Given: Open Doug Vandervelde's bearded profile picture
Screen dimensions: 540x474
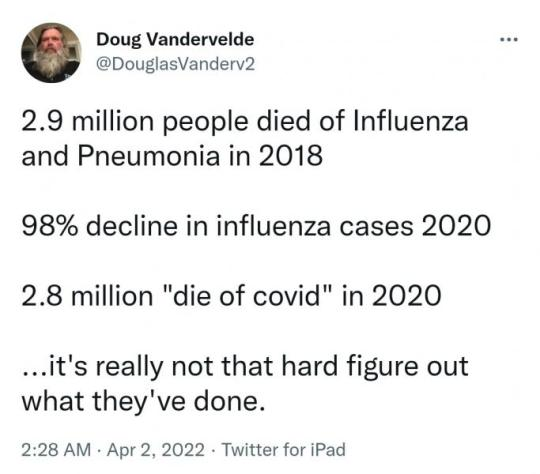Looking at the screenshot, I should 51,53.
